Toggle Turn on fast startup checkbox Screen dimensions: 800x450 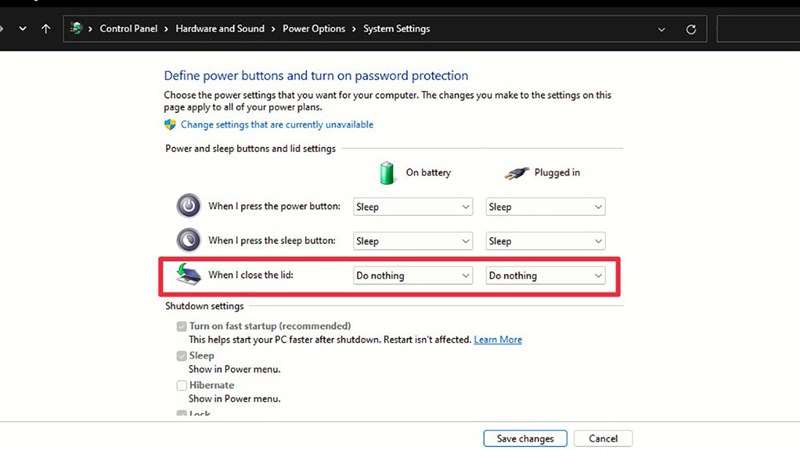(182, 326)
